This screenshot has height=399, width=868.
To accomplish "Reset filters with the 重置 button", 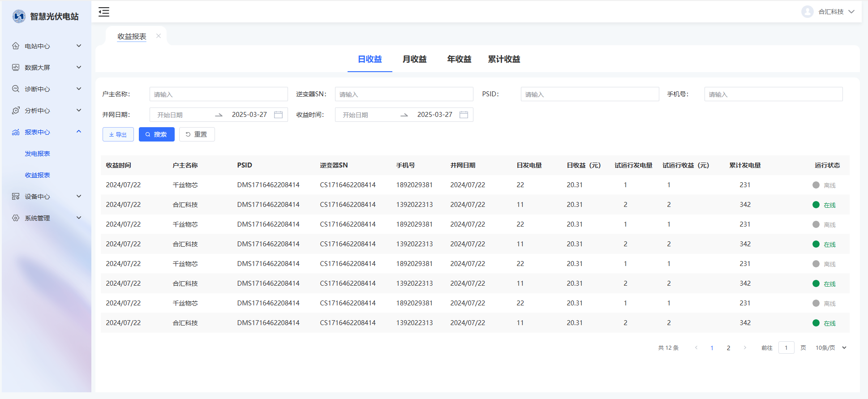I will point(197,134).
